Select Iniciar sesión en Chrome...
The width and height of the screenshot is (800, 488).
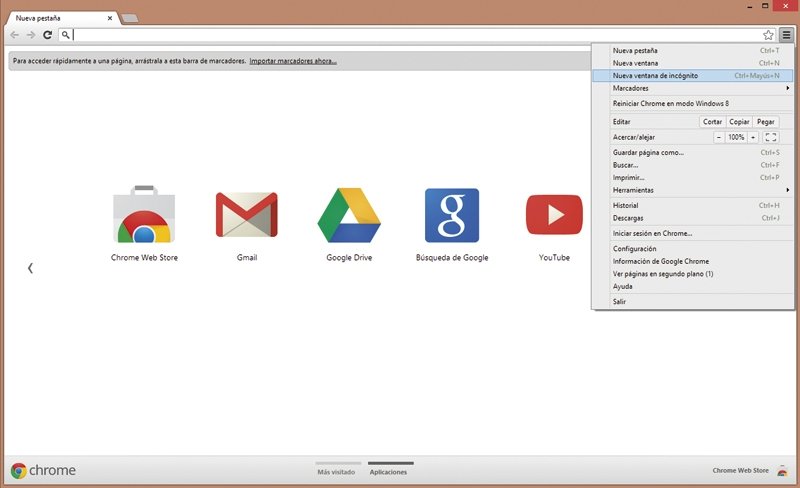[x=692, y=233]
